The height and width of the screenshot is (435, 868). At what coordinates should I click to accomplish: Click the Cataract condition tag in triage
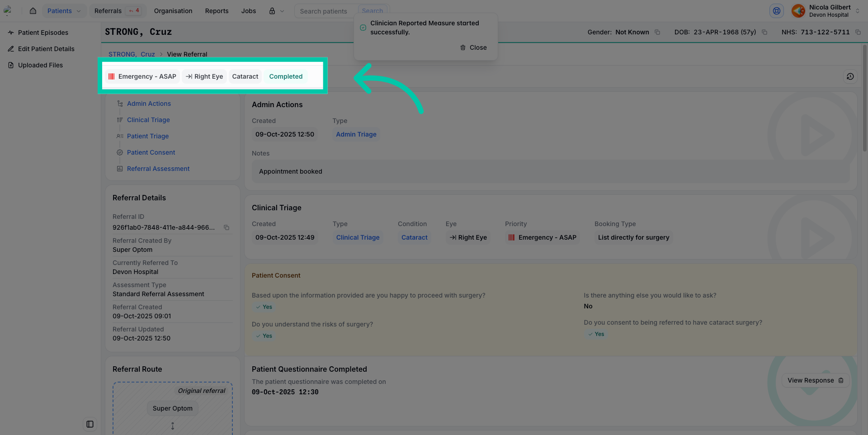pyautogui.click(x=415, y=237)
